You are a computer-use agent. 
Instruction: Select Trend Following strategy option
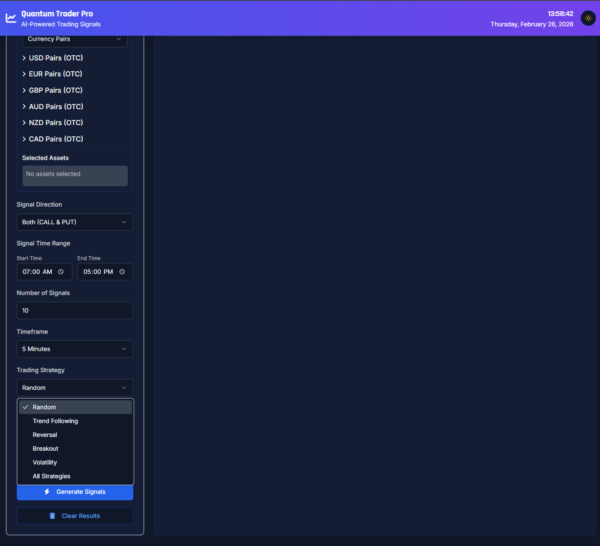click(x=56, y=421)
